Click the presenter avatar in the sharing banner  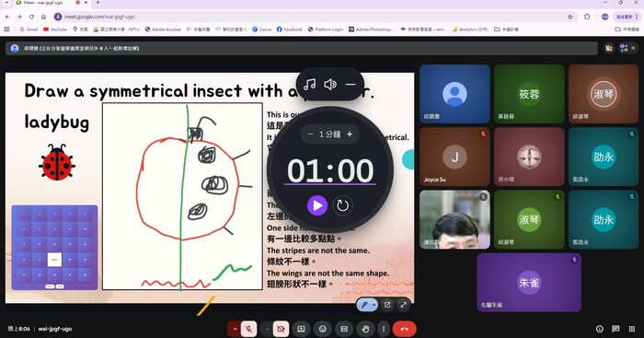[15, 48]
